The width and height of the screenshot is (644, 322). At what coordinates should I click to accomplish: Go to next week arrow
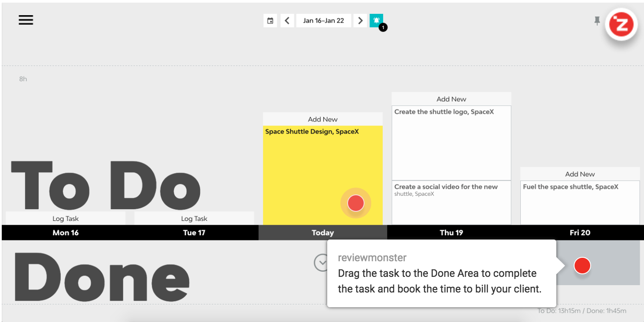coord(360,20)
